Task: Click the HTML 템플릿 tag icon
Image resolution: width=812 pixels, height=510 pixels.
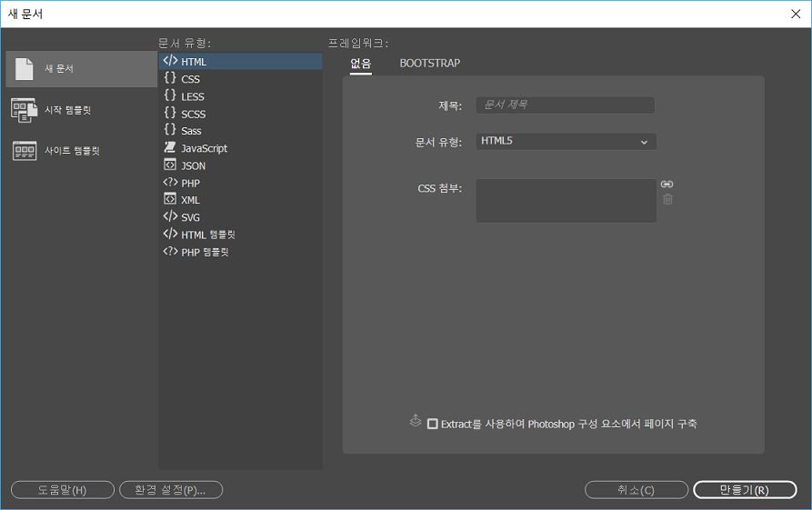Action: 170,234
